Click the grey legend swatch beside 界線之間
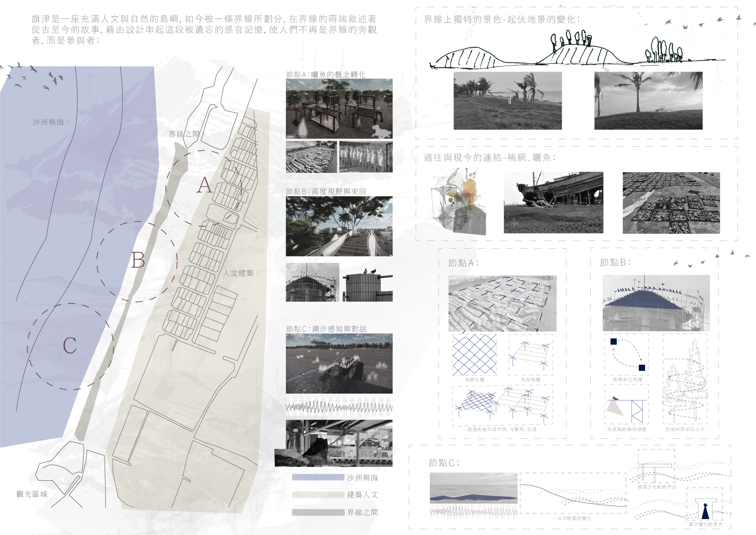Viewport: 756px width, 535px height. pyautogui.click(x=318, y=512)
